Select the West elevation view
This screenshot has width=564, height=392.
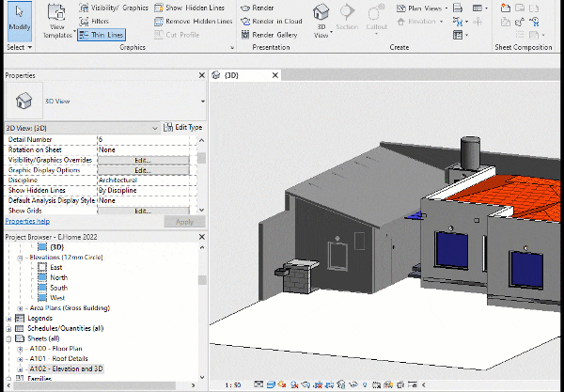point(57,298)
